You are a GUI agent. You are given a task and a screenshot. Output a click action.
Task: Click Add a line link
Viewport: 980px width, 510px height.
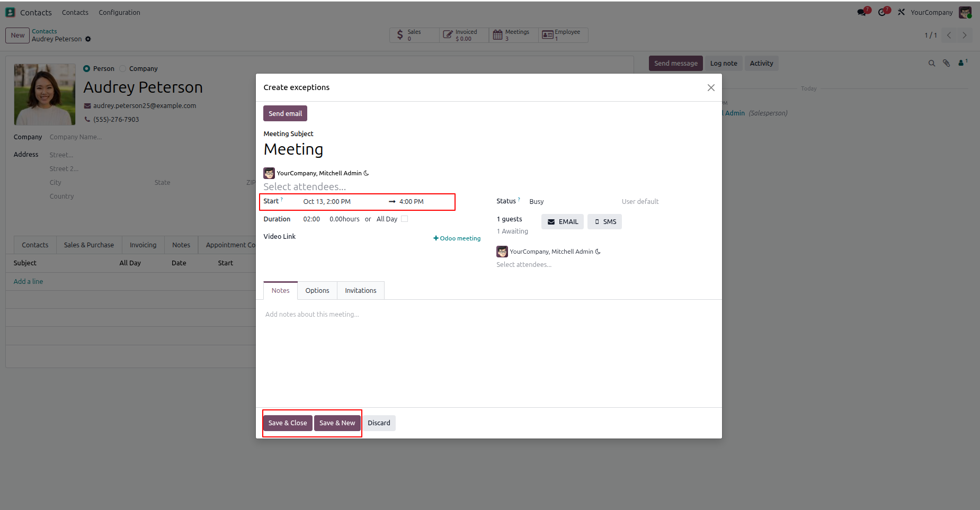pos(28,282)
